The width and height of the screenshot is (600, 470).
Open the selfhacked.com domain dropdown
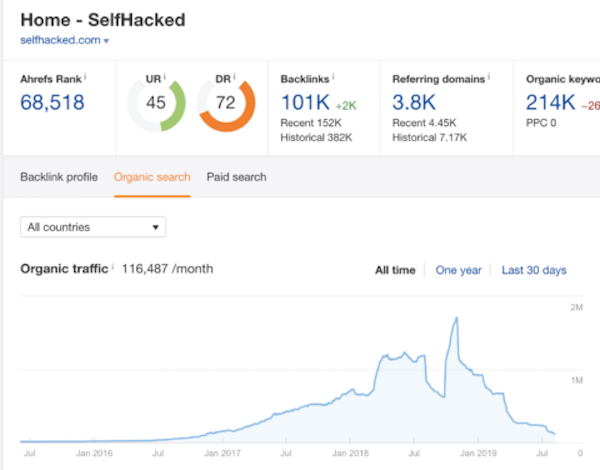tap(65, 40)
